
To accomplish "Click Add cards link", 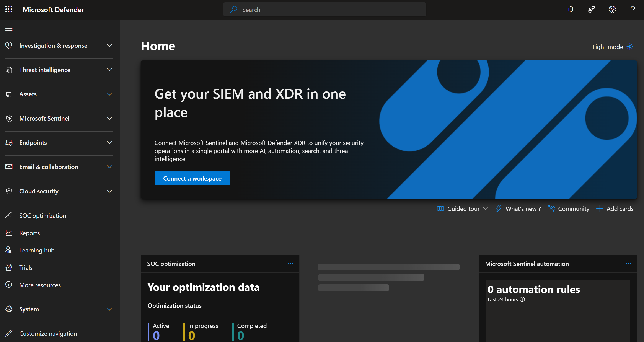I will pyautogui.click(x=615, y=208).
